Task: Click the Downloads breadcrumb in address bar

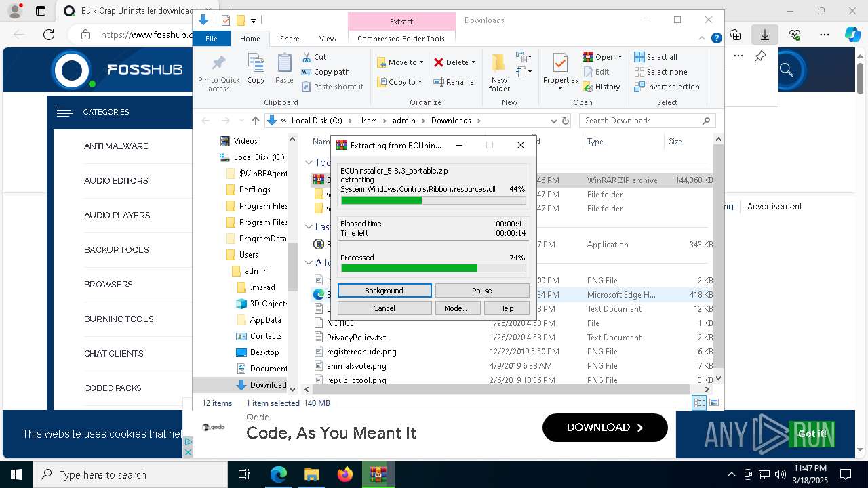Action: coord(451,121)
